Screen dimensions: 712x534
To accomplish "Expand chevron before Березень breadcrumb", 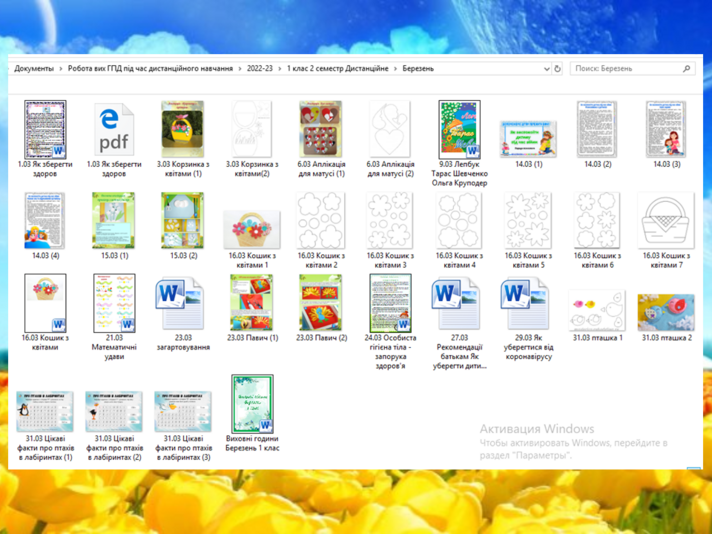I will click(396, 69).
